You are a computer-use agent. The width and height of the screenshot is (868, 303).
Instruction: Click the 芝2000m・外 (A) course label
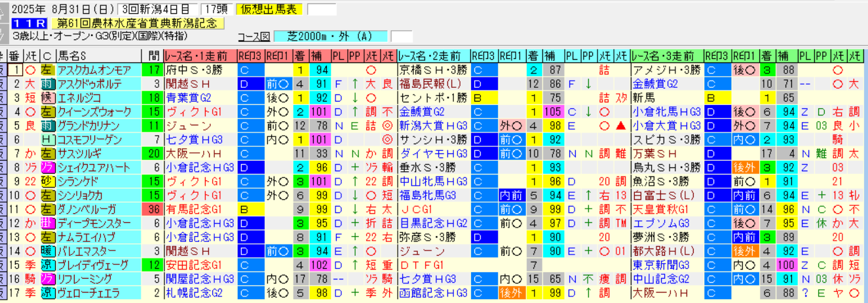tap(331, 36)
